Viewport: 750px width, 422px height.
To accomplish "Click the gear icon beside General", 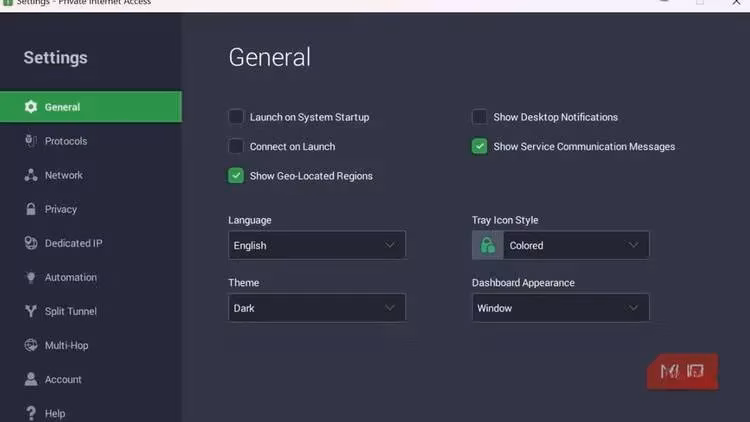I will click(31, 107).
